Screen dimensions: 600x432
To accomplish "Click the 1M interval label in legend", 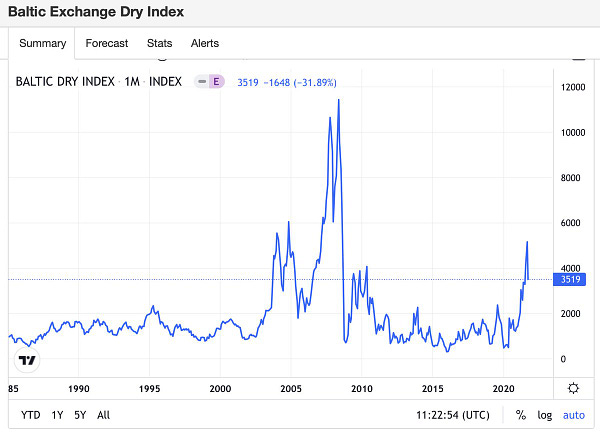I will (x=132, y=82).
